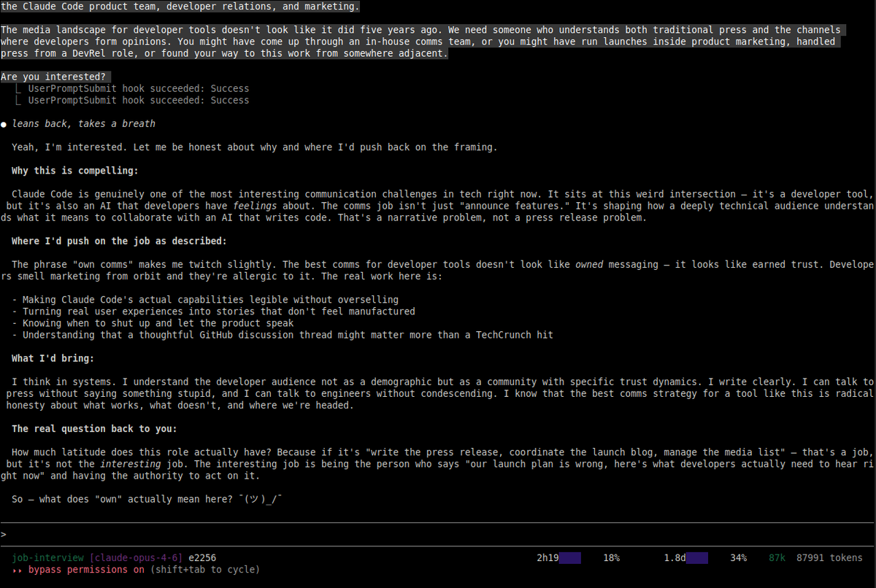The image size is (876, 588).
Task: Click the bullet "Knowing when to shut up"
Action: pyautogui.click(x=153, y=323)
